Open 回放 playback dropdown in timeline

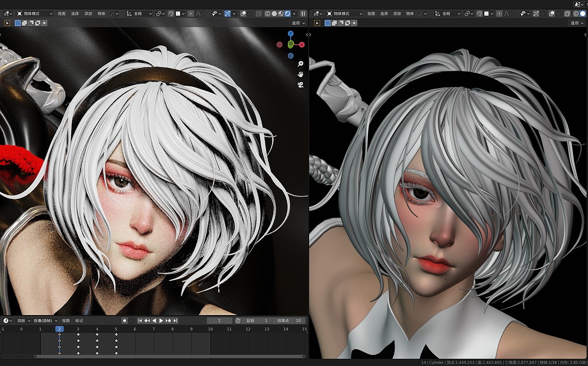pyautogui.click(x=23, y=321)
